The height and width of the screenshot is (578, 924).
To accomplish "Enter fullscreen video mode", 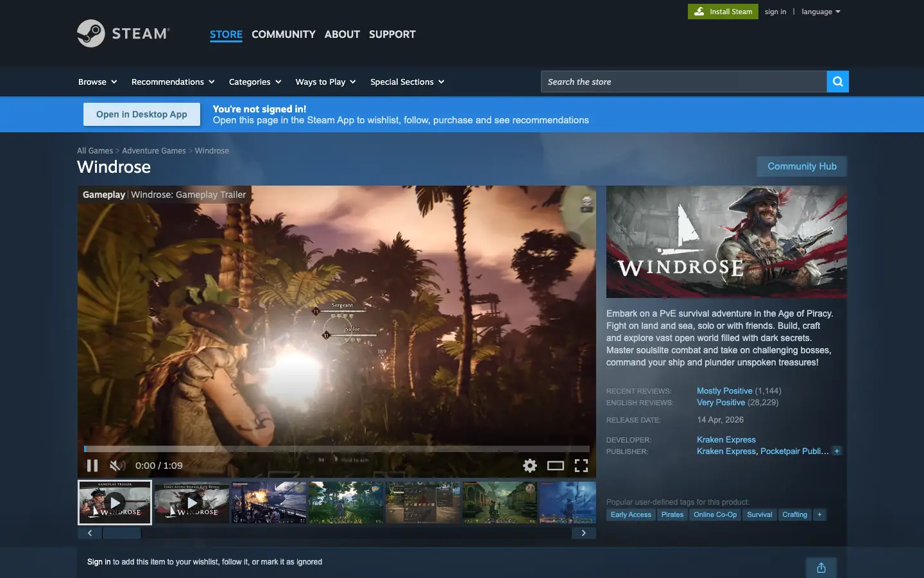I will [x=581, y=466].
